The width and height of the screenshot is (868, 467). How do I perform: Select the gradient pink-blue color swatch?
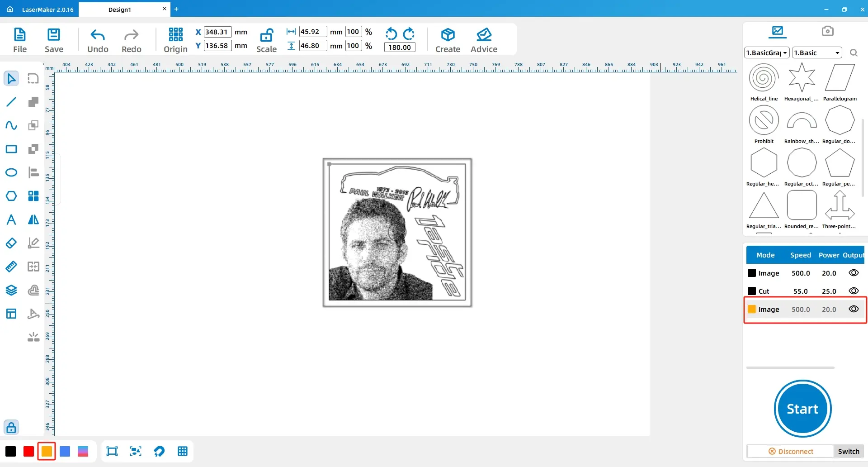pyautogui.click(x=83, y=451)
